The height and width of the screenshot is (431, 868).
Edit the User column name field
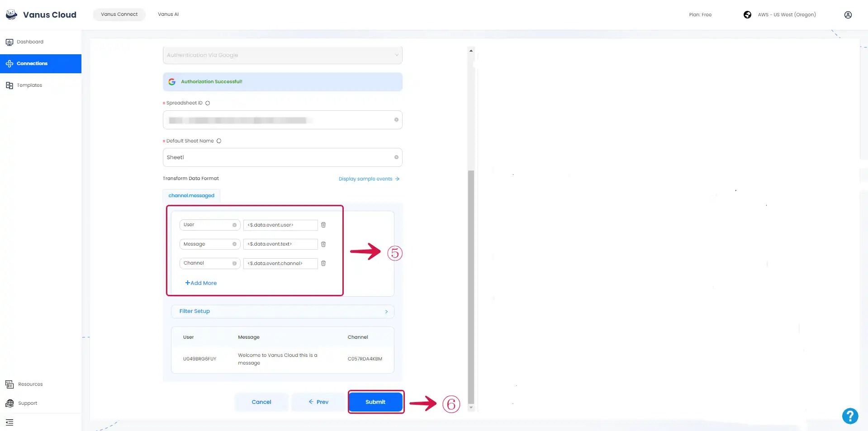click(x=210, y=225)
